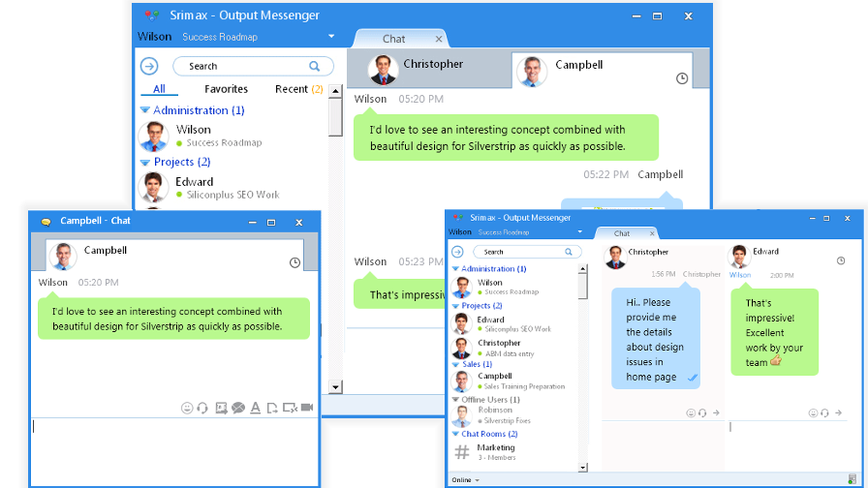
Task: Open Marketing chat room with 3 members
Action: click(x=513, y=452)
